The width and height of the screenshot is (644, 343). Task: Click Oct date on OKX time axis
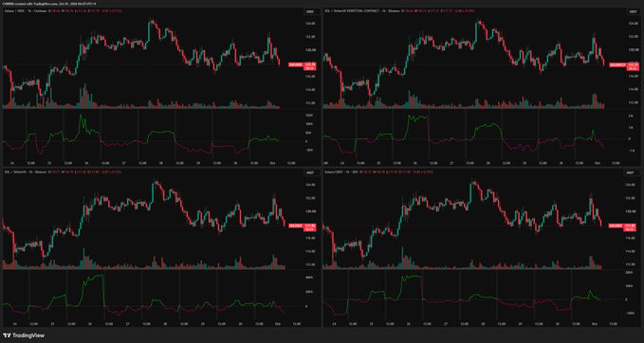coord(594,324)
